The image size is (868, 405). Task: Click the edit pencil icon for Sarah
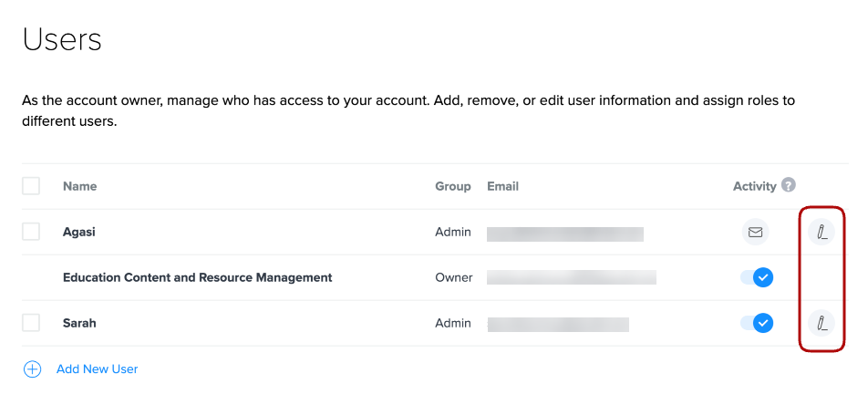pos(821,323)
